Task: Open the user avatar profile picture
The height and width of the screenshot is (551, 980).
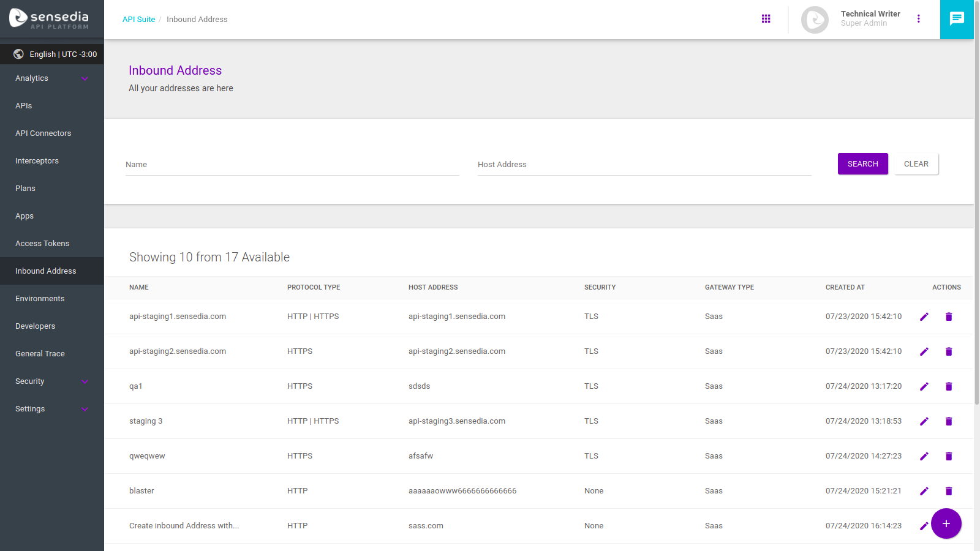Action: click(815, 19)
